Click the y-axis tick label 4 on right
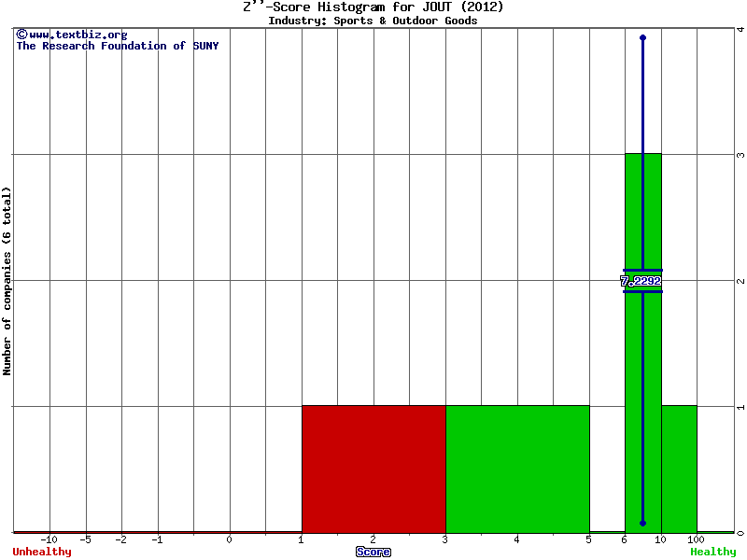The height and width of the screenshot is (560, 747). (740, 30)
